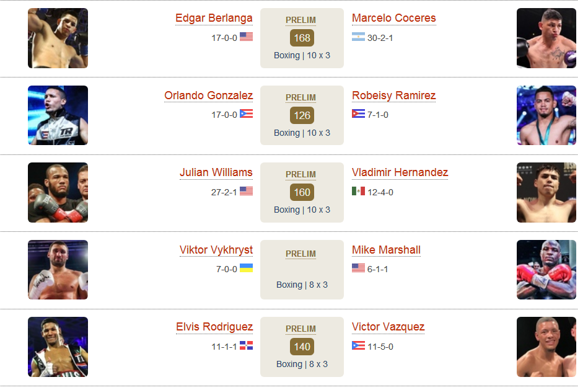Click the Mexico flag beside Hernandez's record
Image resolution: width=588 pixels, height=390 pixels.
358,191
